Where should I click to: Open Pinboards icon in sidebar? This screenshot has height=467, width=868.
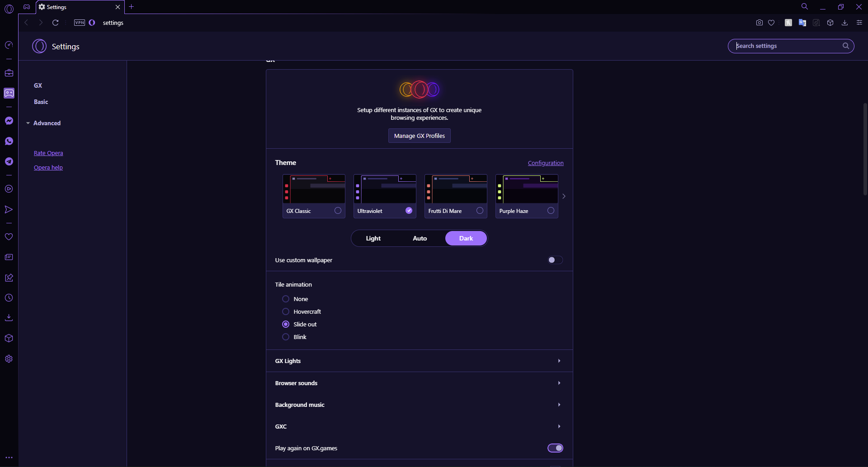(x=9, y=278)
